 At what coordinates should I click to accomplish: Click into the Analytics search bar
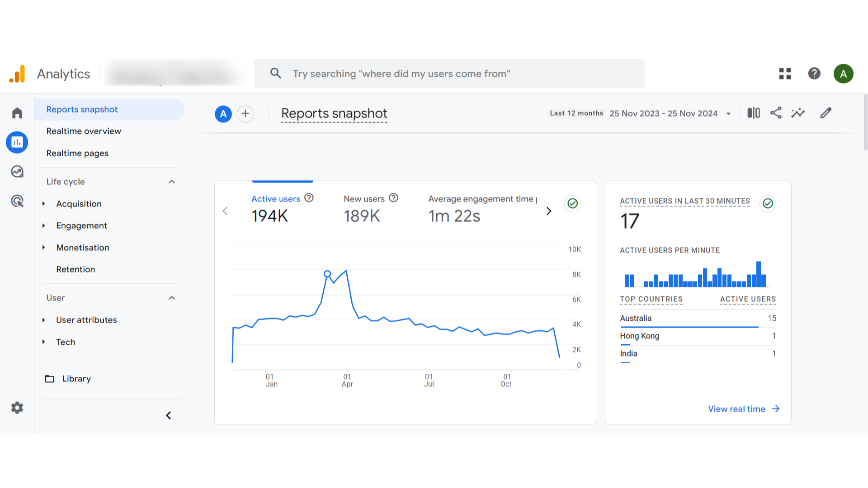(449, 73)
